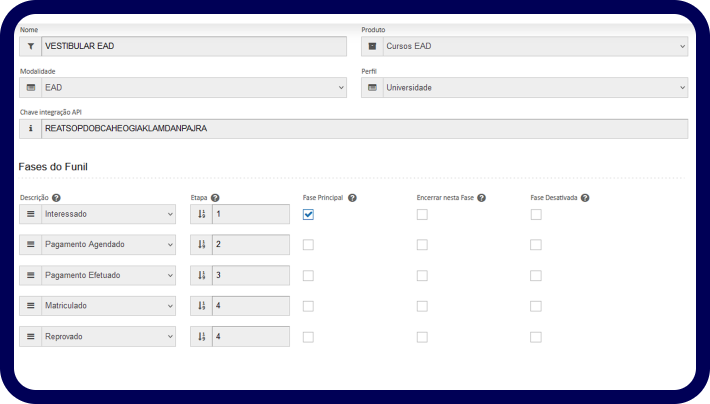Enable Encerrar nesta Fase for Matriculado

tap(422, 306)
